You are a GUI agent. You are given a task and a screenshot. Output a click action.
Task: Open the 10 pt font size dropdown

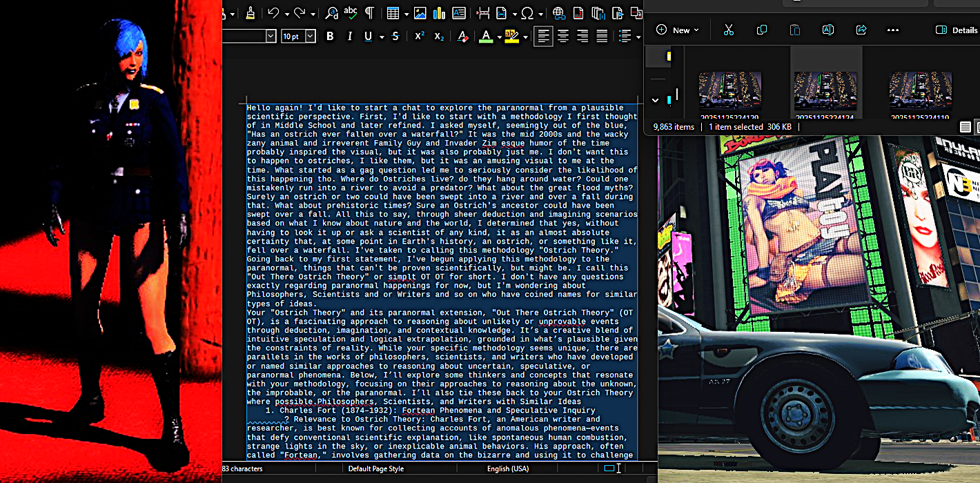(310, 37)
